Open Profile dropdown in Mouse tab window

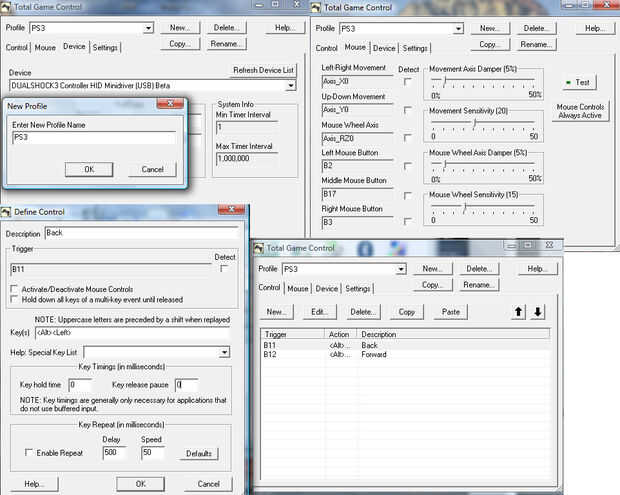click(458, 28)
